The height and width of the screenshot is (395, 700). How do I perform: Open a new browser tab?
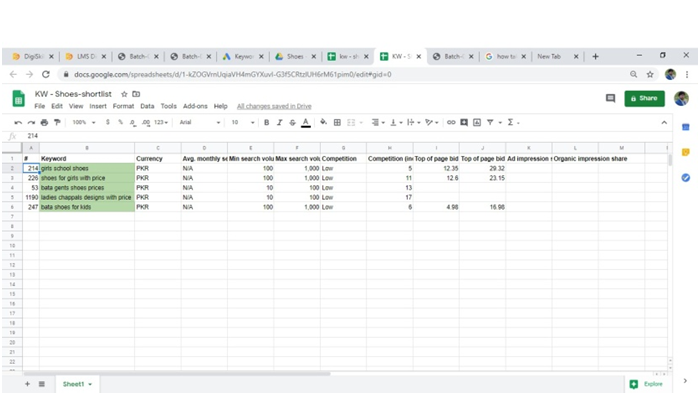(x=595, y=56)
